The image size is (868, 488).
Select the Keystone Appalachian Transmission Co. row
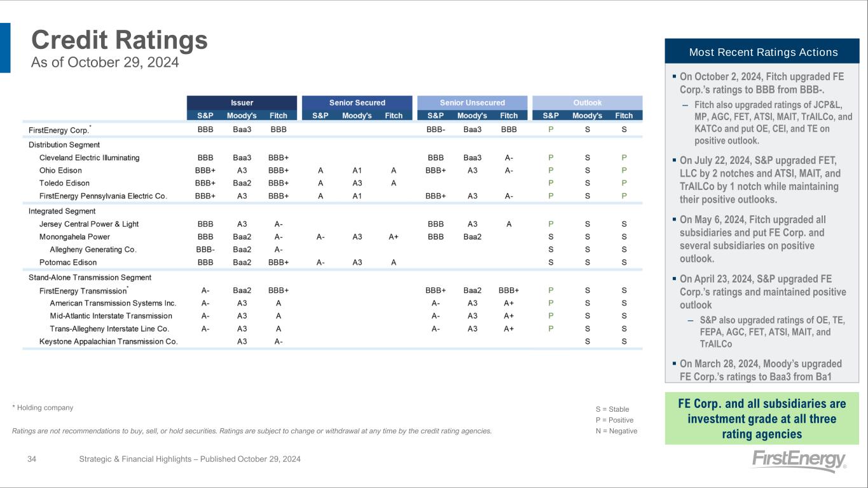(108, 341)
